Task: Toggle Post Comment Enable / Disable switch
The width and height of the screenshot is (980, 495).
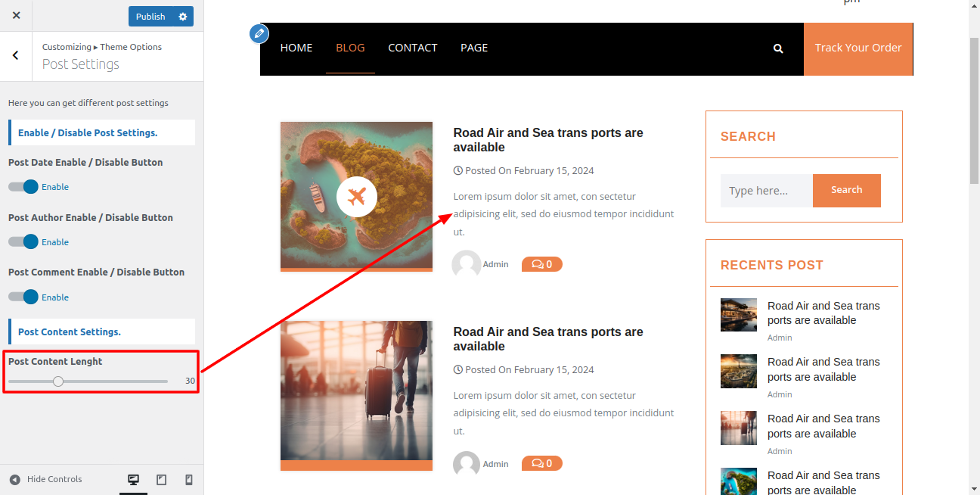Action: tap(23, 297)
